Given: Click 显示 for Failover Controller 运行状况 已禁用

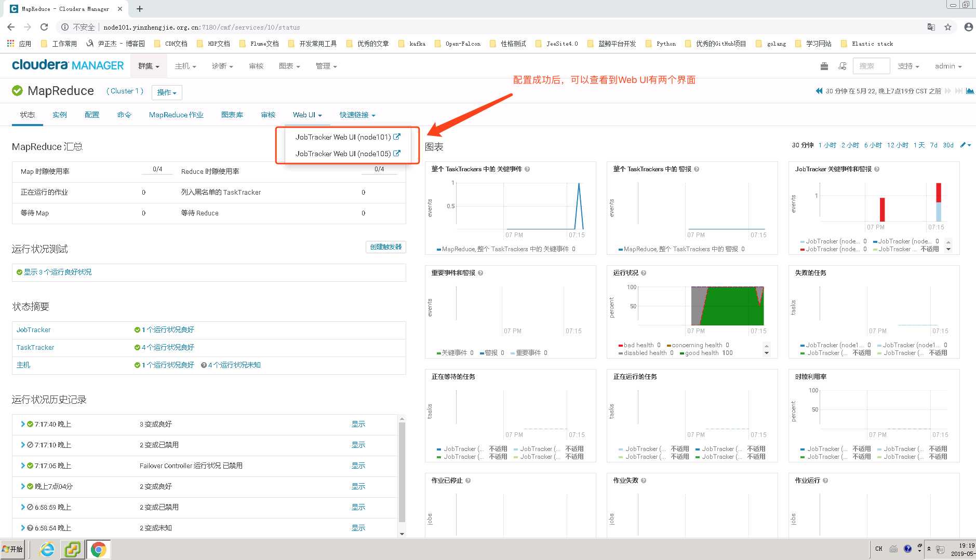Looking at the screenshot, I should click(x=358, y=466).
